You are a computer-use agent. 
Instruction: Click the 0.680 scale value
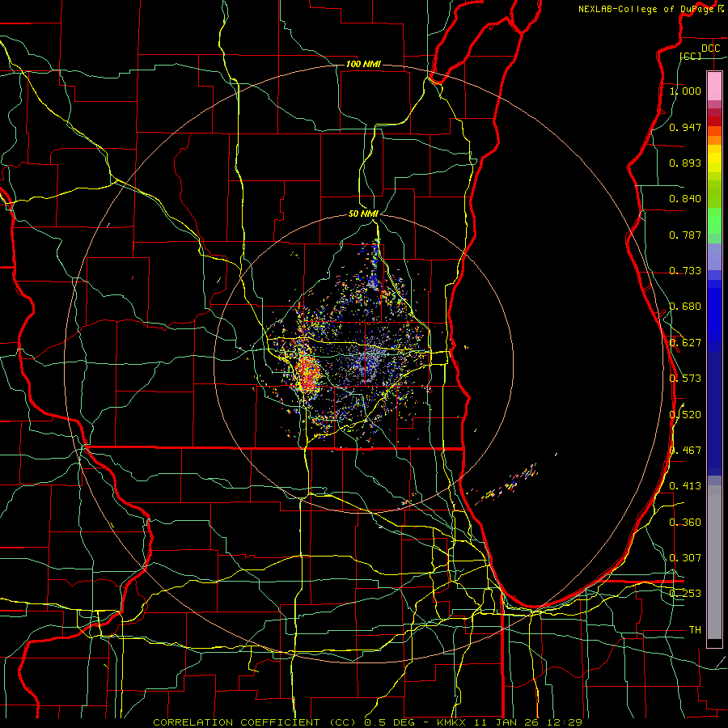click(685, 307)
